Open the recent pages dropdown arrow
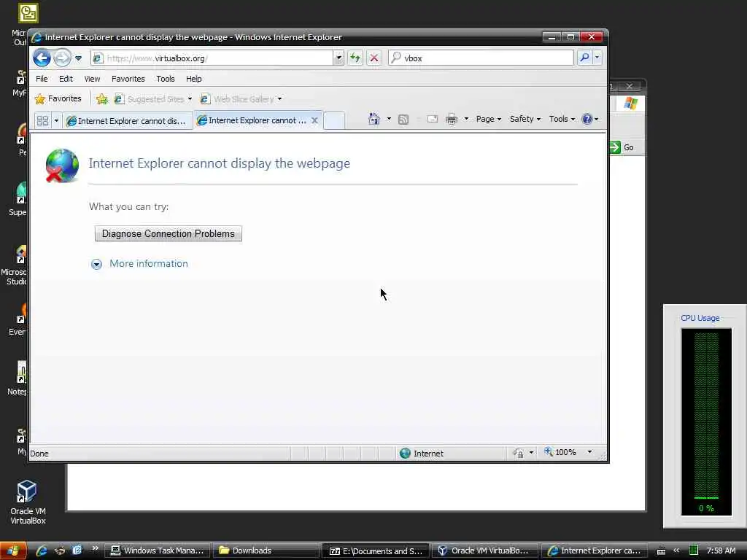This screenshot has width=747, height=560. click(x=79, y=58)
